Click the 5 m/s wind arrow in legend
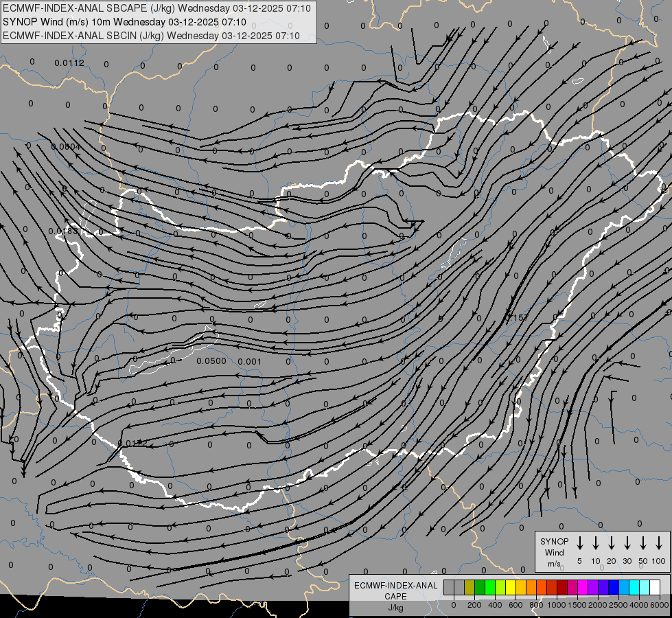This screenshot has height=618, width=672. [579, 542]
